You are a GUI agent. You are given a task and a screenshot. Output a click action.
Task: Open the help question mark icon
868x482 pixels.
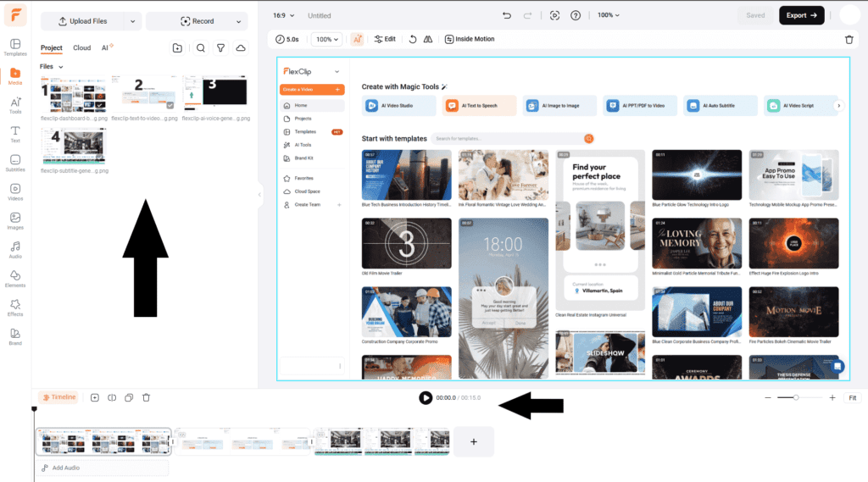(576, 15)
